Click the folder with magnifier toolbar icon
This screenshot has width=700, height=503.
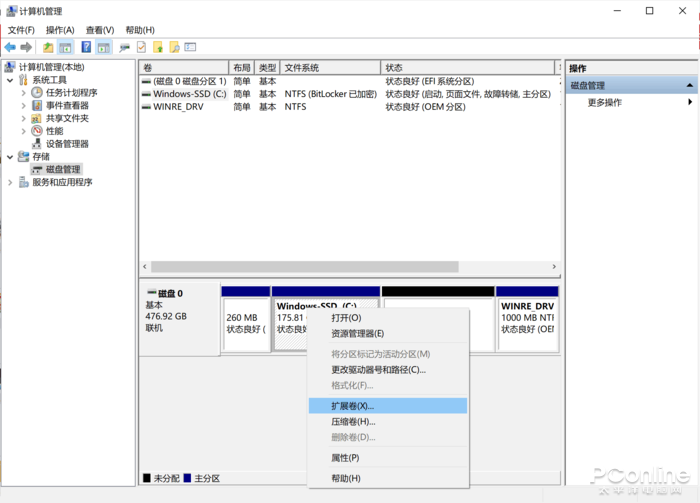(175, 47)
